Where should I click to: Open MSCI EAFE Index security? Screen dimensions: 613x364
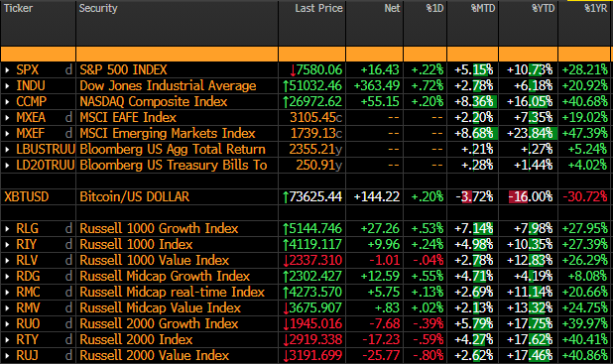(x=128, y=118)
